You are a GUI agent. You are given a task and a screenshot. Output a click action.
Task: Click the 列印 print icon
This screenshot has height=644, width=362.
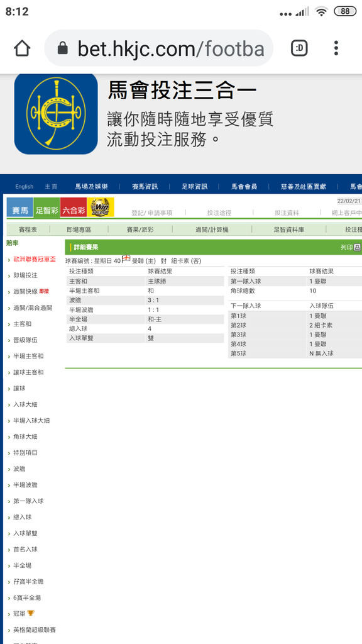[357, 247]
